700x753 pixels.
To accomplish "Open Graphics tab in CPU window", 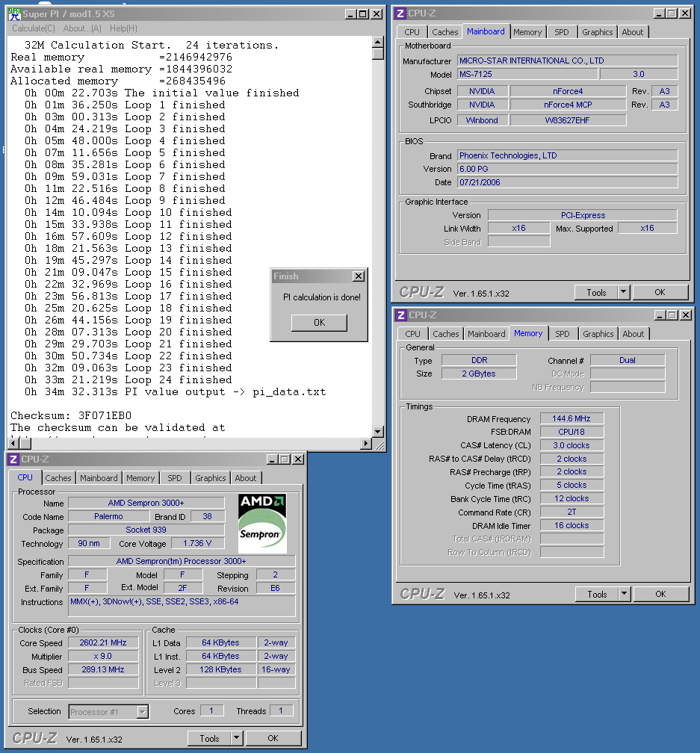I will point(210,478).
